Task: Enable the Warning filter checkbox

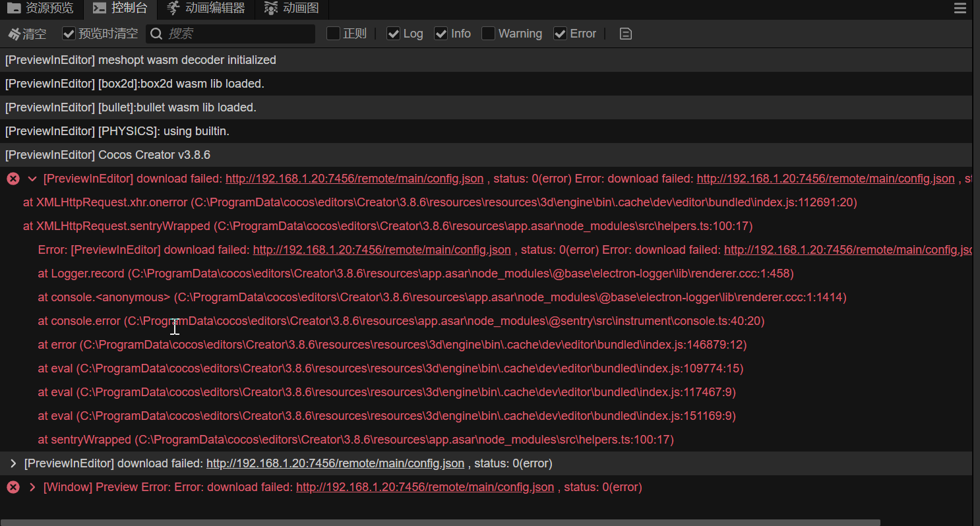Action: click(x=489, y=34)
